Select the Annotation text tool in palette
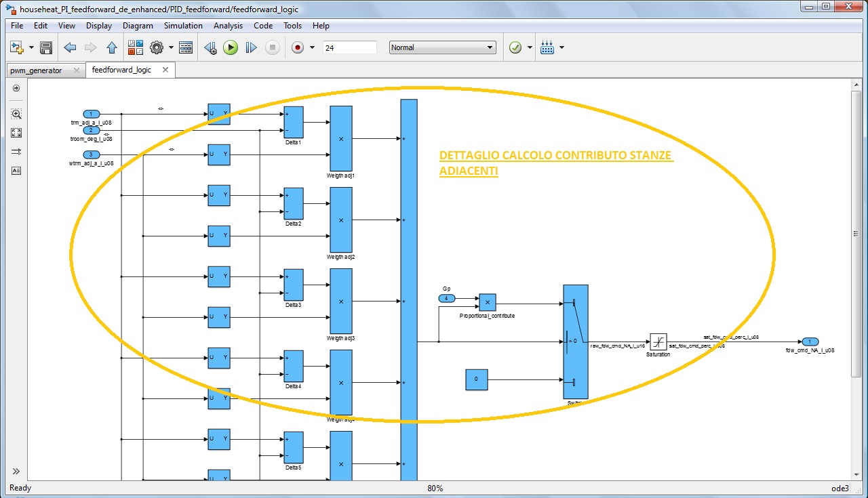Screen dimensions: 868x498 (x=16, y=171)
